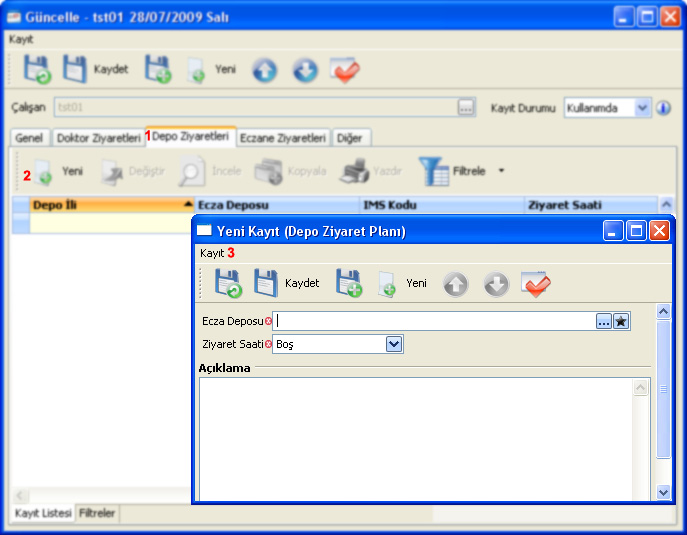Click the Filtrele funnel button
687x535 pixels.
tap(452, 171)
